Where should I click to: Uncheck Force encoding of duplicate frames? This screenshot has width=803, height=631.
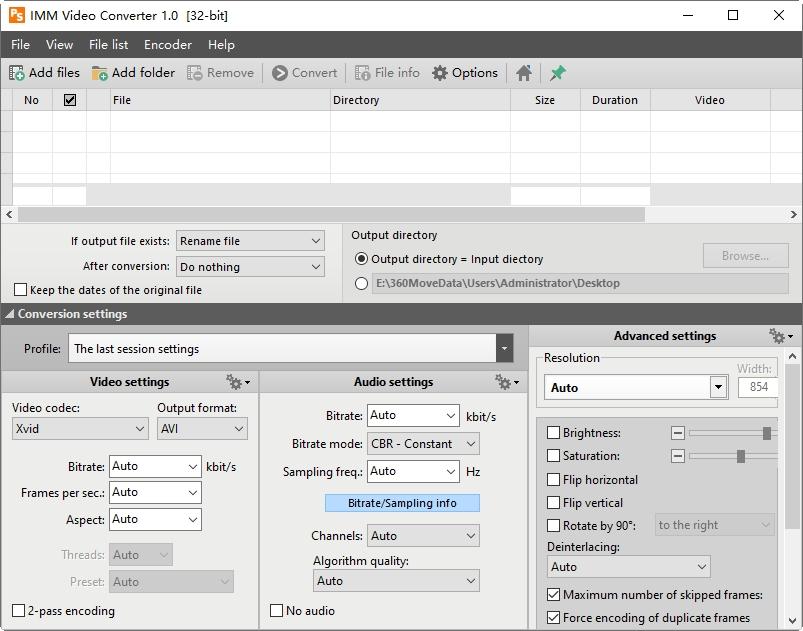pos(553,618)
